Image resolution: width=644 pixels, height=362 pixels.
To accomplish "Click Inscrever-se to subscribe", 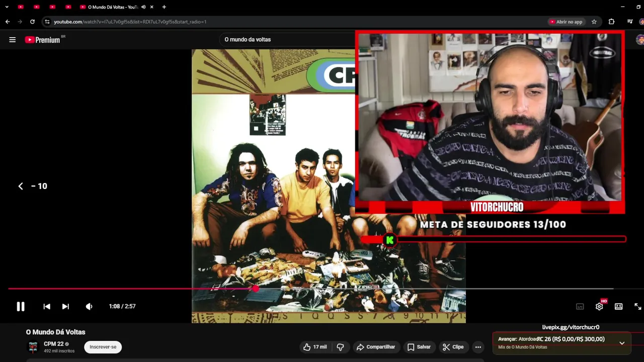I will tap(103, 347).
